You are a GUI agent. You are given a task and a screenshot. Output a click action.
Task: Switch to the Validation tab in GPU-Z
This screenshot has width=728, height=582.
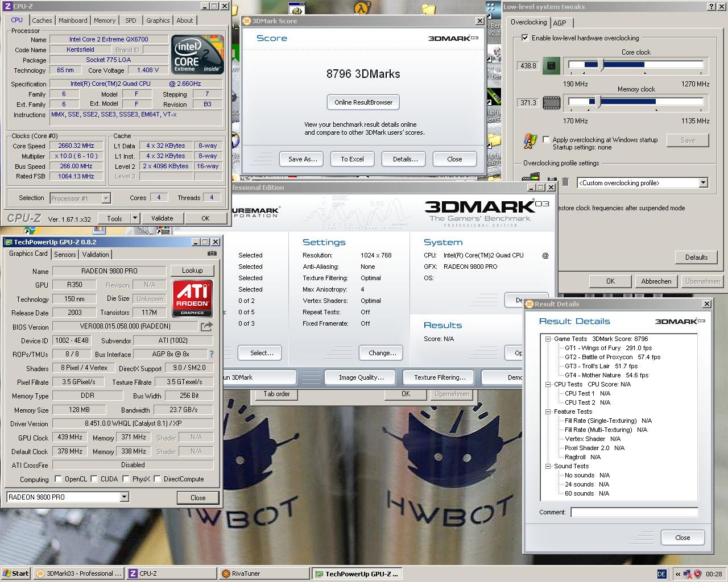(96, 255)
